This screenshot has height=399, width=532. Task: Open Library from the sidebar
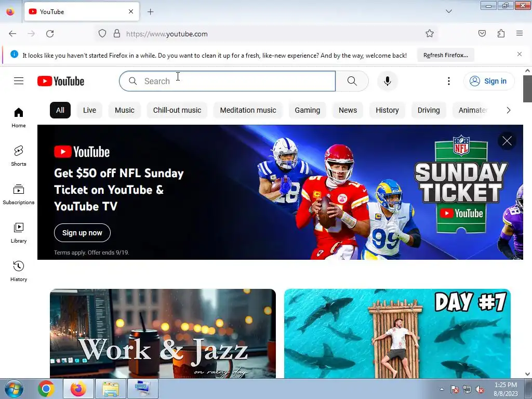pos(19,233)
